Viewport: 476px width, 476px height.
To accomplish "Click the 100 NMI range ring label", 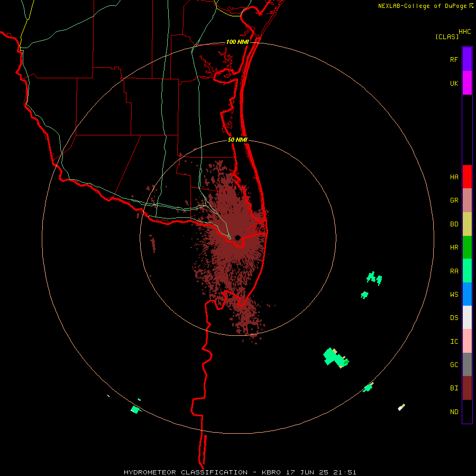I will click(237, 42).
